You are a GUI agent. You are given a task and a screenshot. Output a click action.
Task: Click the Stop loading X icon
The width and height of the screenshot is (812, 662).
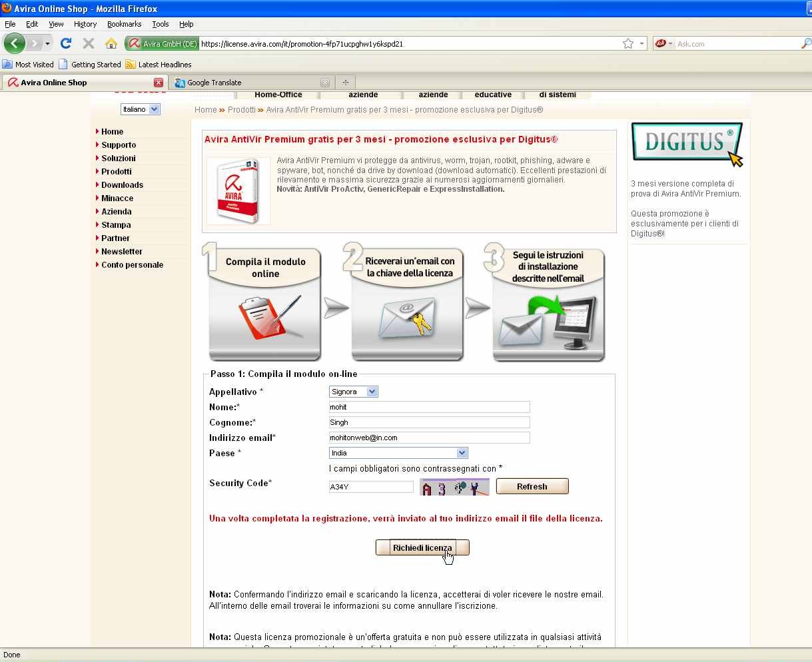click(x=88, y=43)
